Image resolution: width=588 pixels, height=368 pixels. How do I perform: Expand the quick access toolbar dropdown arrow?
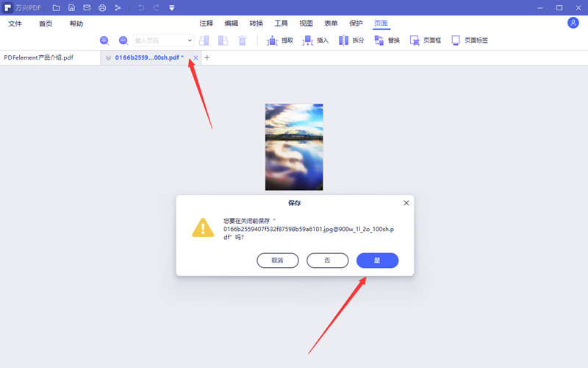click(171, 8)
